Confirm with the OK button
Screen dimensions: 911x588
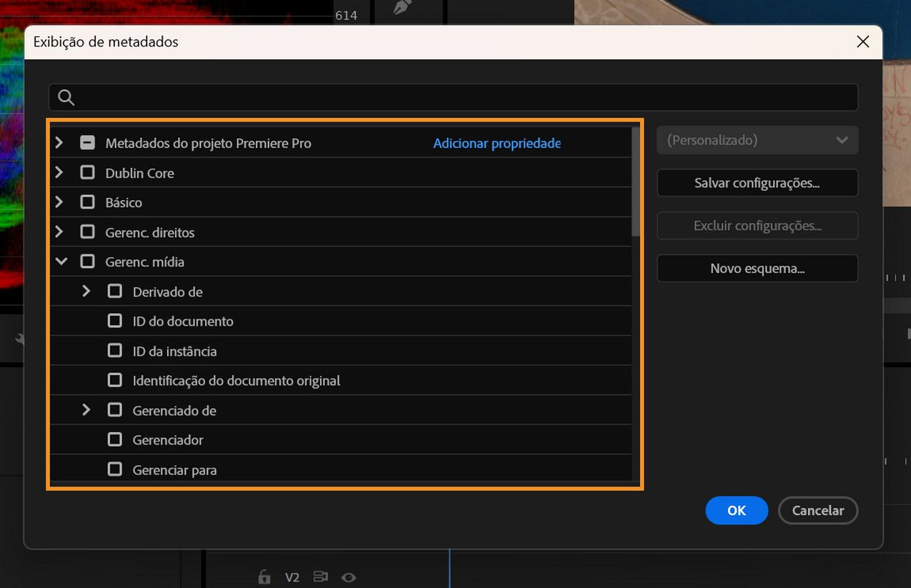tap(737, 510)
